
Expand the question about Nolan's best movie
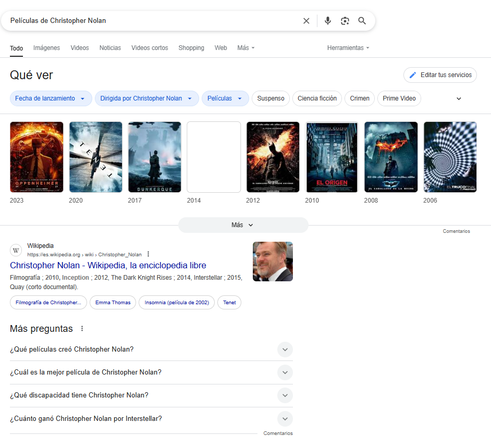tap(285, 372)
